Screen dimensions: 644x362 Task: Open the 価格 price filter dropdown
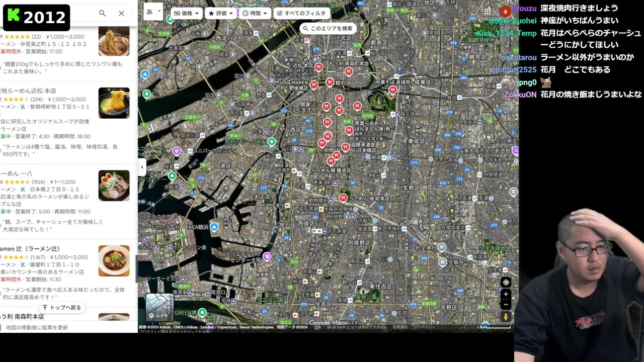(187, 13)
